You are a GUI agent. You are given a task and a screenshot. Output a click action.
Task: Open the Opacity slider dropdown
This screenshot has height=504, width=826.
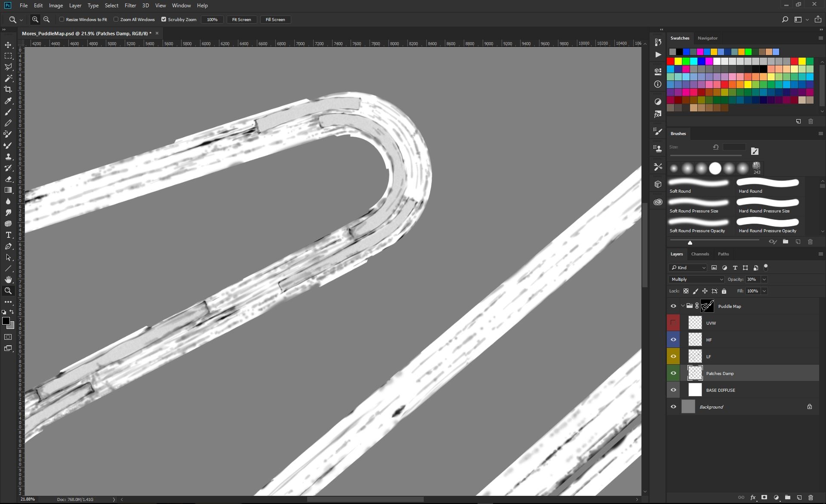tap(764, 280)
